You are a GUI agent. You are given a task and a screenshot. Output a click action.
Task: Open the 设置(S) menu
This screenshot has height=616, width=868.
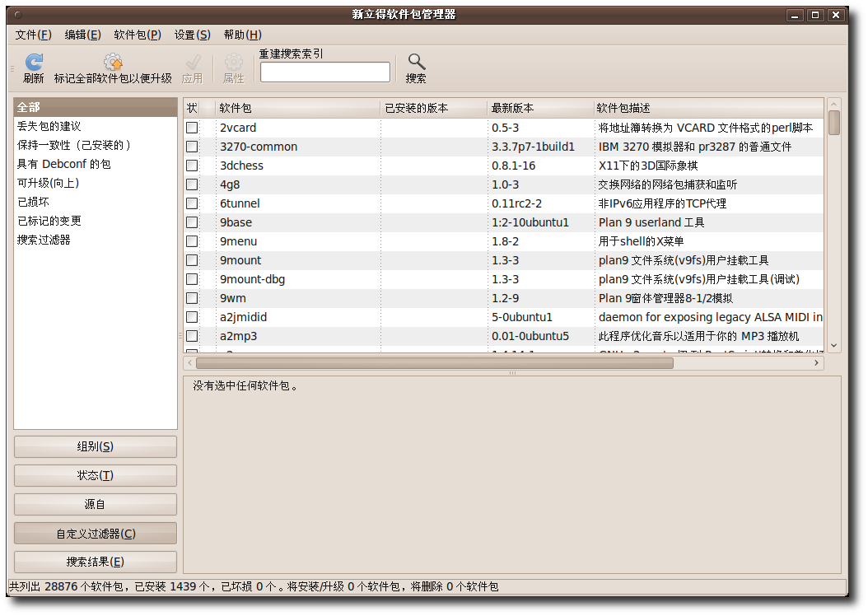coord(192,35)
